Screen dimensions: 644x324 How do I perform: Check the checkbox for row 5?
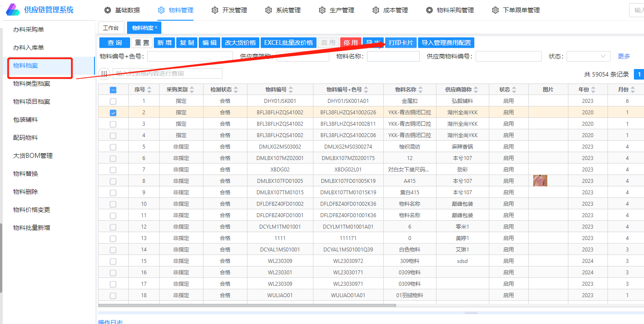point(113,147)
